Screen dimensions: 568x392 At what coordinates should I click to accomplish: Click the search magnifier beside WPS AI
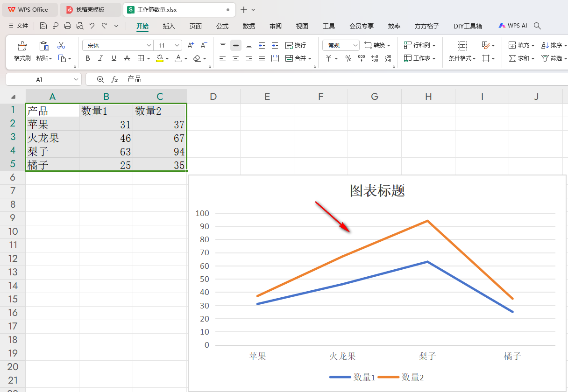[538, 26]
